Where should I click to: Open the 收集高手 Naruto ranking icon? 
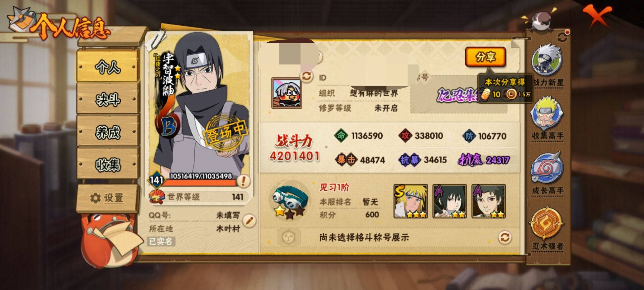coord(547,113)
